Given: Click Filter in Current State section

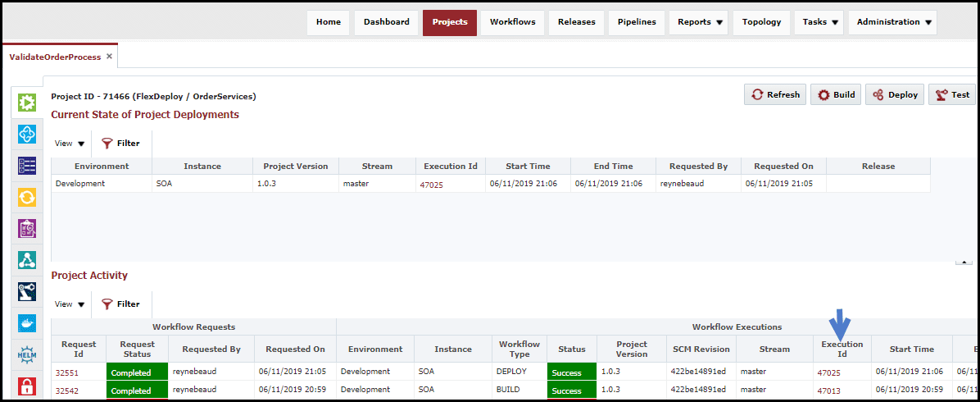Looking at the screenshot, I should (120, 144).
